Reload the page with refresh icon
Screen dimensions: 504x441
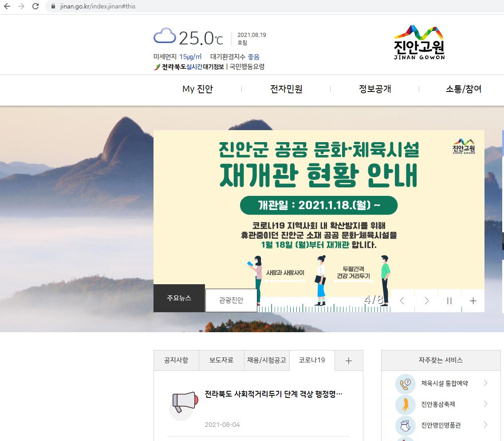pos(35,6)
